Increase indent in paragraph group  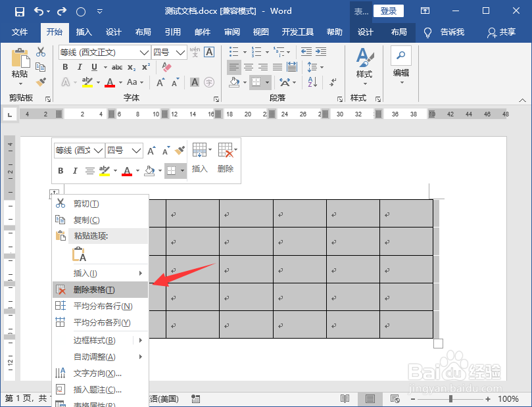(321, 52)
